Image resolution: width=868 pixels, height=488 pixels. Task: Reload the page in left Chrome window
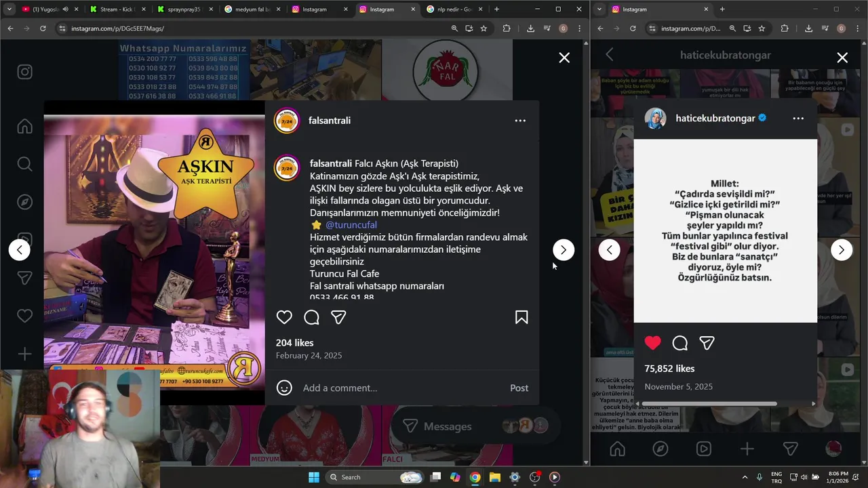pyautogui.click(x=43, y=28)
